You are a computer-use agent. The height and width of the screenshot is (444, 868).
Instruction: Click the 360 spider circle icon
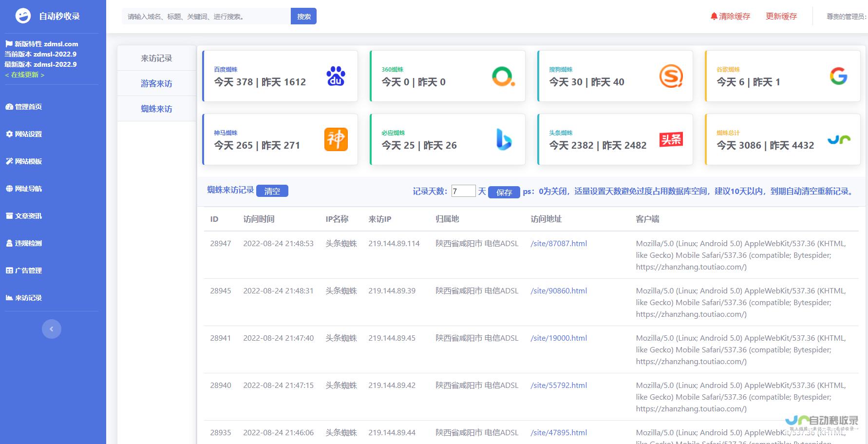click(503, 76)
